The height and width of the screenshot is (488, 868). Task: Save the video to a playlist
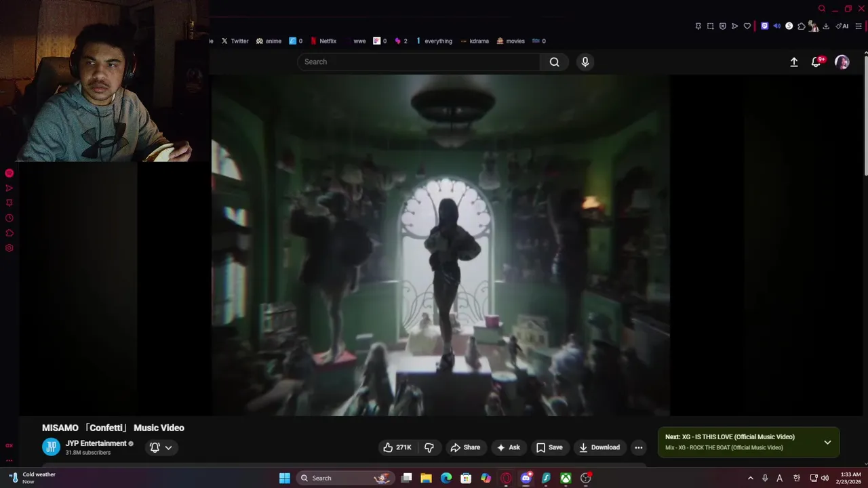pyautogui.click(x=549, y=447)
